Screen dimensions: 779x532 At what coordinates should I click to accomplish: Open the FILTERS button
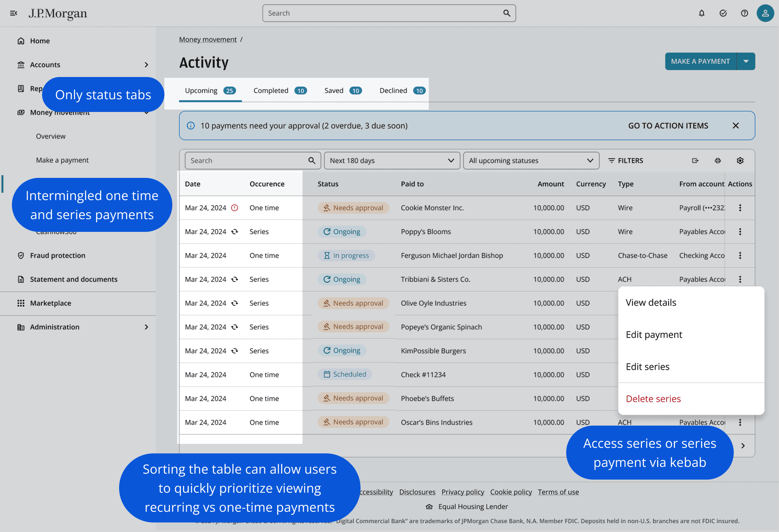(x=626, y=160)
